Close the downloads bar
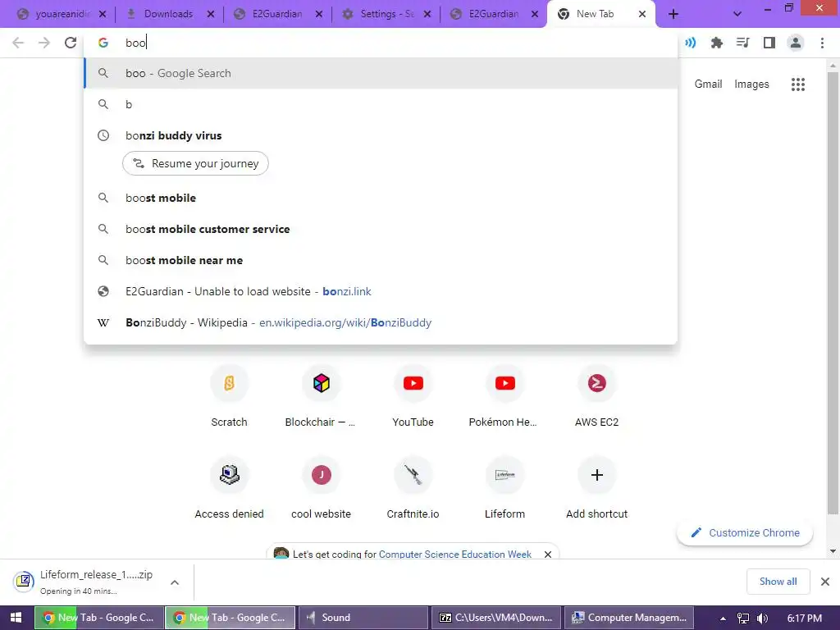840x630 pixels. (x=825, y=582)
